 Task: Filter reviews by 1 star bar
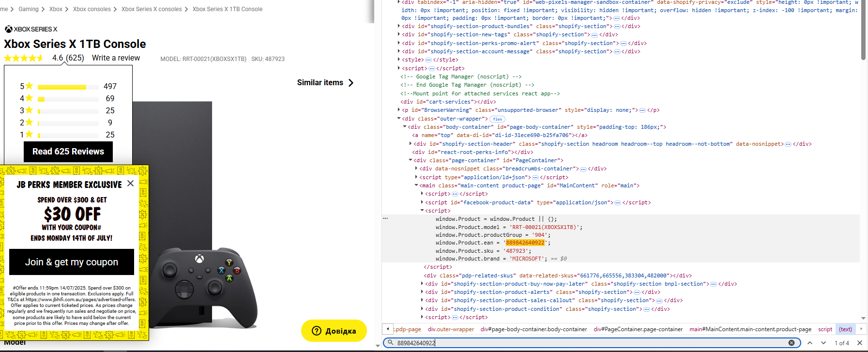(68, 135)
